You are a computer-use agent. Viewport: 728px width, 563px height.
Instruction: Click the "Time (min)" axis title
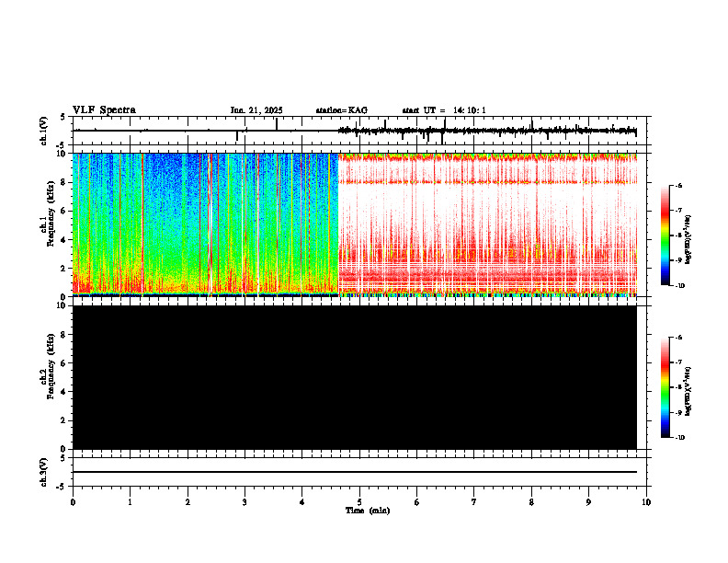click(x=368, y=511)
